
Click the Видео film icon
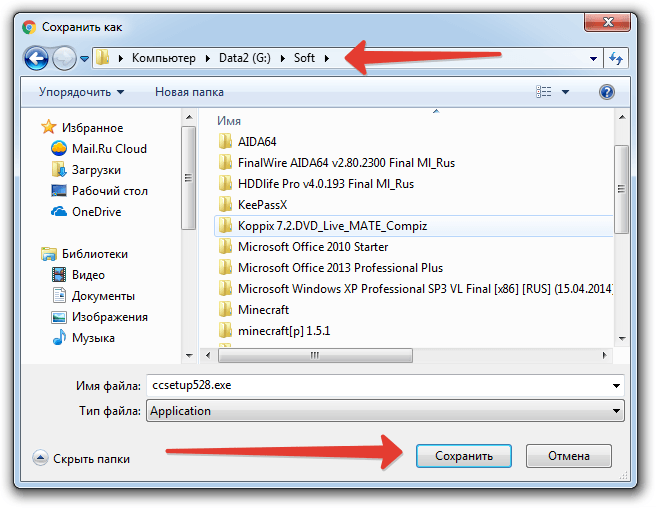click(59, 275)
